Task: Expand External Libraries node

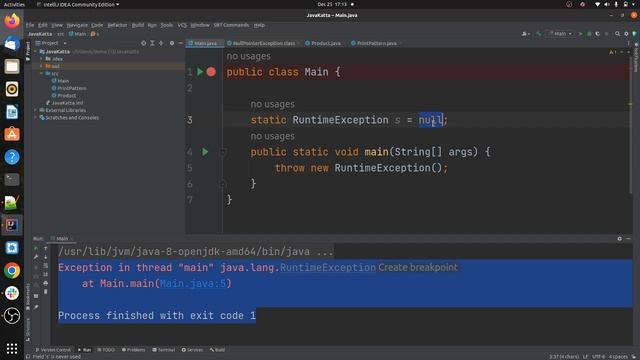Action: pos(36,110)
